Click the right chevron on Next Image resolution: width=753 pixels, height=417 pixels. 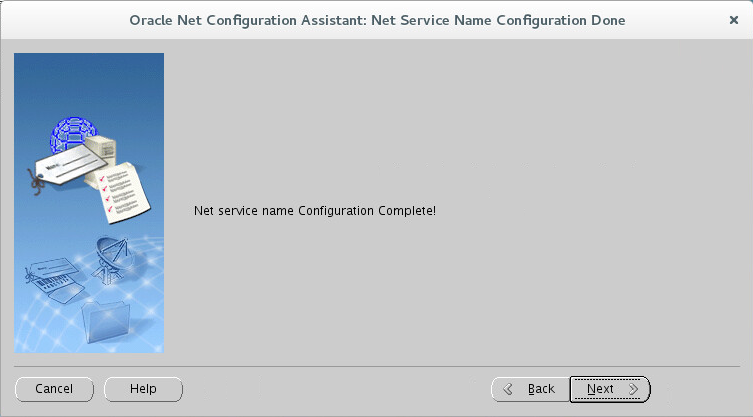[633, 389]
